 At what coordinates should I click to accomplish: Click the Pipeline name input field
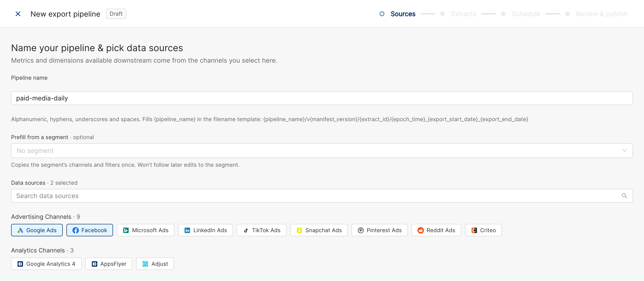coord(322,98)
